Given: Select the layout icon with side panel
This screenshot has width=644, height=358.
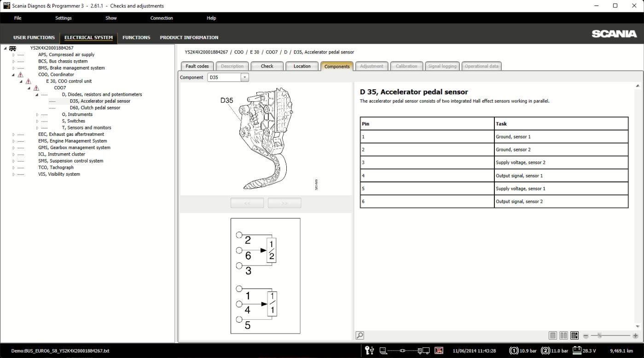Looking at the screenshot, I should pos(574,336).
